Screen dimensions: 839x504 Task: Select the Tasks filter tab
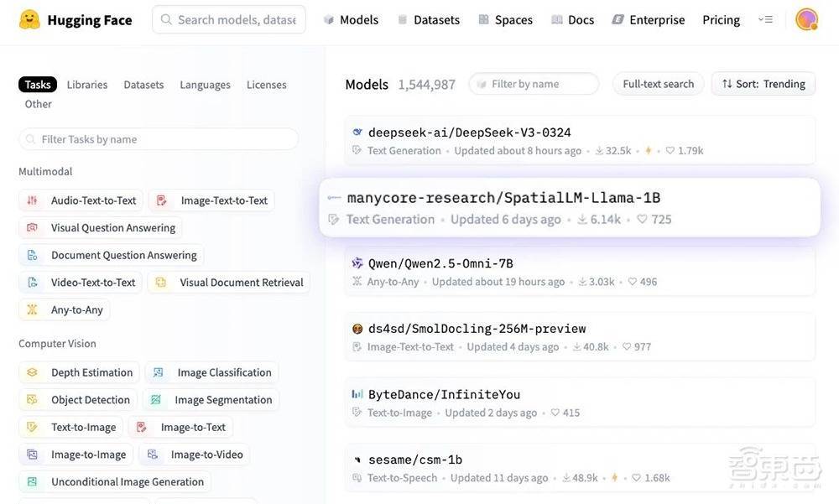pyautogui.click(x=38, y=85)
